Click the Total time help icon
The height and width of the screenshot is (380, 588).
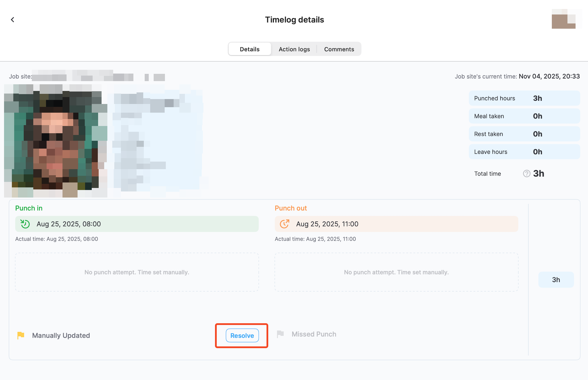pyautogui.click(x=526, y=173)
